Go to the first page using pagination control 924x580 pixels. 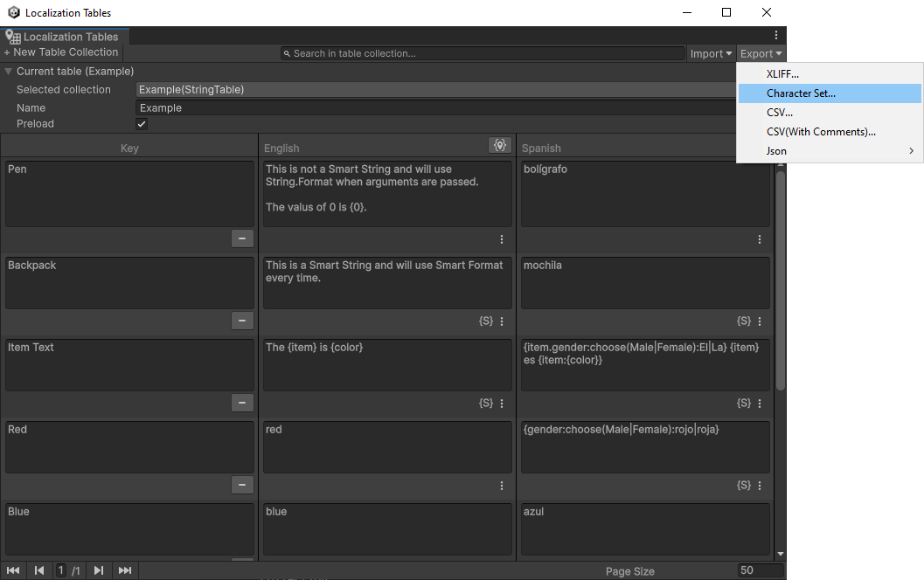12,570
